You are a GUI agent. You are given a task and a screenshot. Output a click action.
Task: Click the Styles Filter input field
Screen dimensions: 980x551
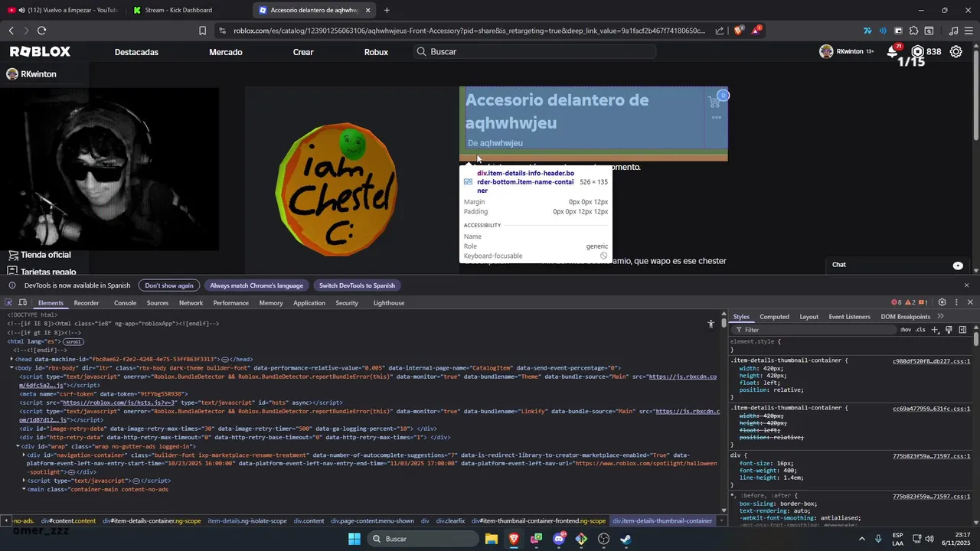pos(814,330)
